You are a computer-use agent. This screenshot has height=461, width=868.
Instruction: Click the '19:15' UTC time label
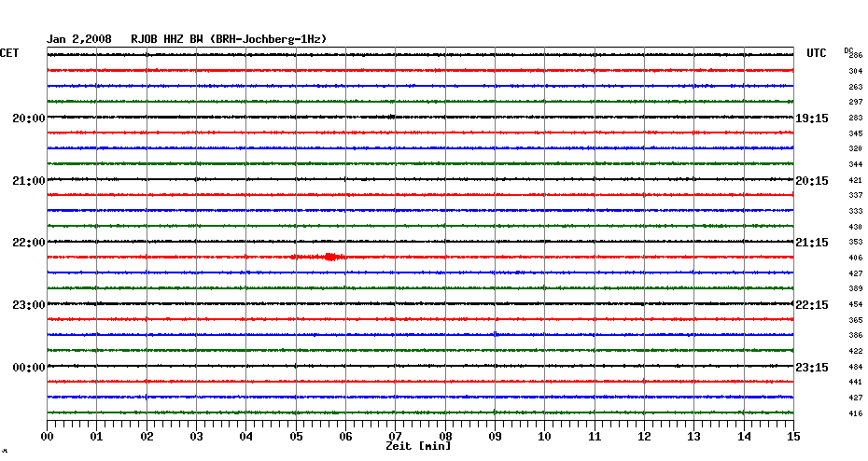[812, 119]
